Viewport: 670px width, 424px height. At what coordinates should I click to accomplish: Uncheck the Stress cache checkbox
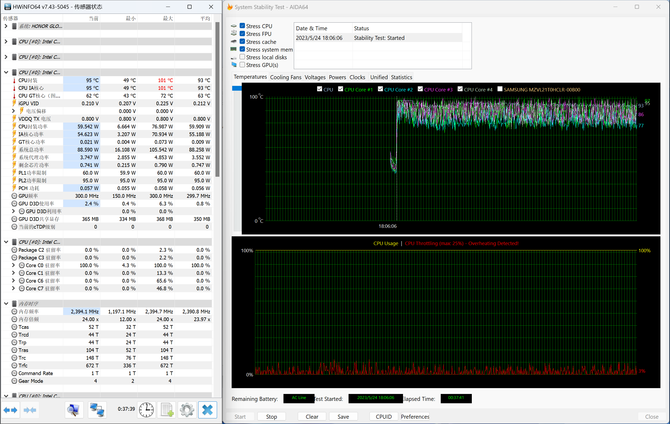click(242, 41)
